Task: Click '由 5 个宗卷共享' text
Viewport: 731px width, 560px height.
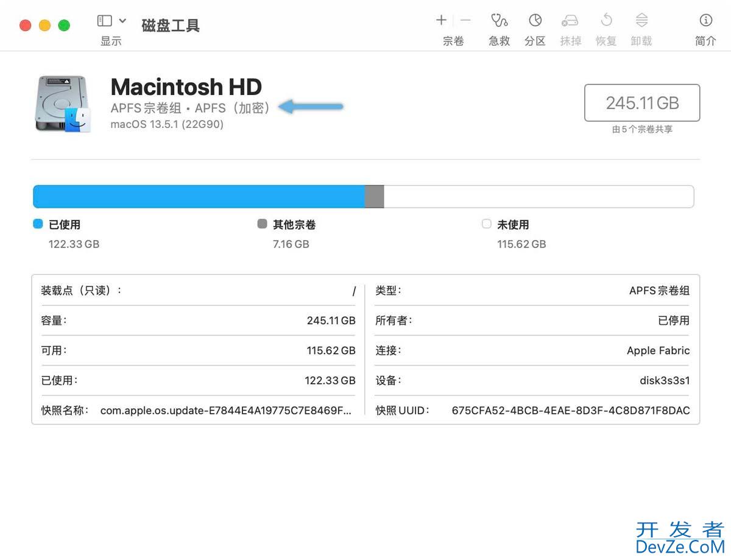Action: coord(642,130)
